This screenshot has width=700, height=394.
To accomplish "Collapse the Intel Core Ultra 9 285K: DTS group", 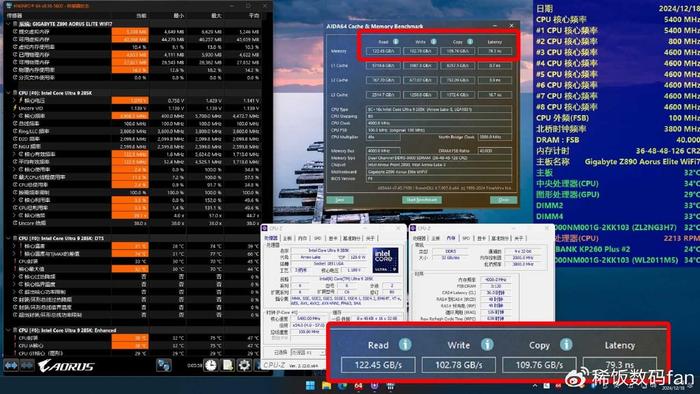I will pyautogui.click(x=8, y=238).
